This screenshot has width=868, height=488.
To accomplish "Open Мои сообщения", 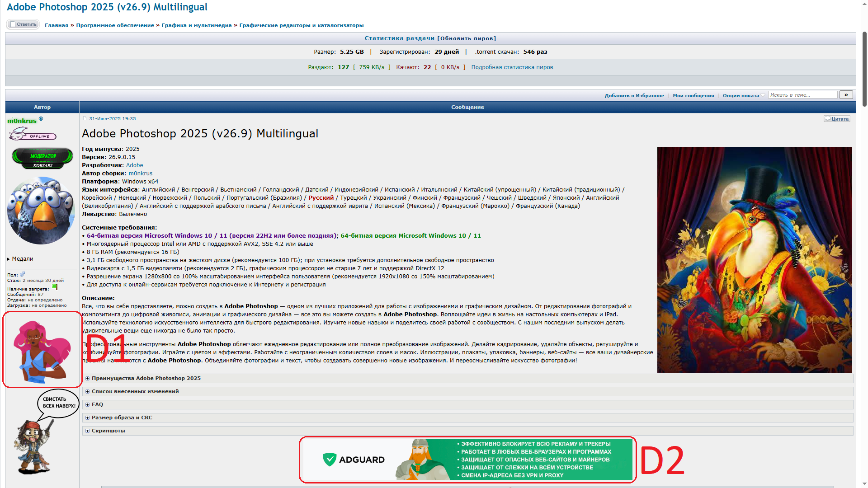I will pos(693,95).
